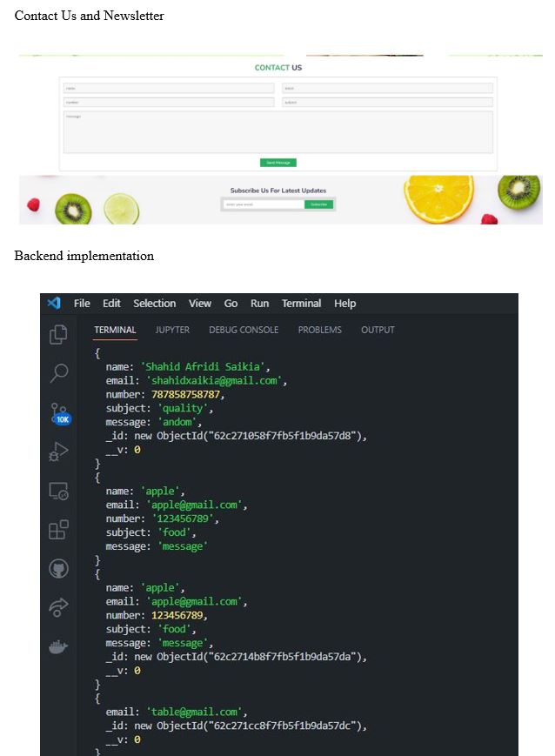Open Source Control with the 10K badge
555x756 pixels.
coord(60,413)
